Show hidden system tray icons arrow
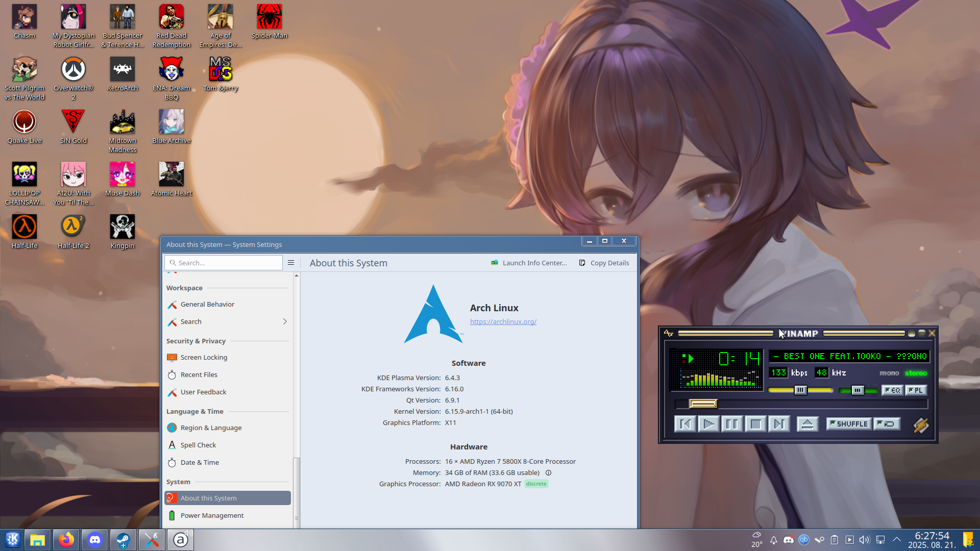Screen dimensions: 980x551 pos(896,540)
